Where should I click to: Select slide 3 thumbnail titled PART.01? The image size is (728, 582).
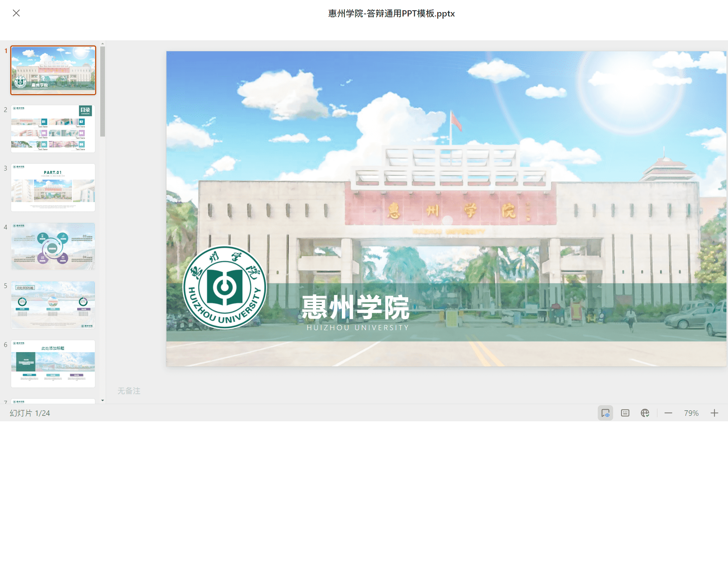click(53, 187)
